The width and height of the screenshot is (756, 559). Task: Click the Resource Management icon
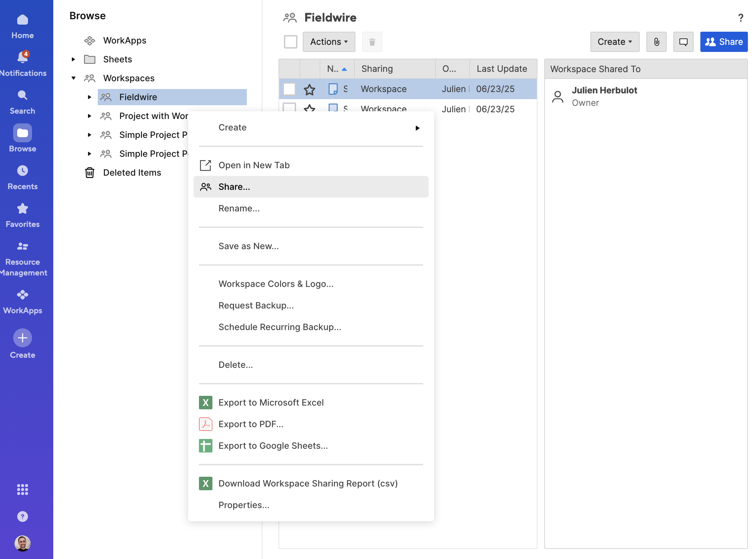tap(22, 246)
